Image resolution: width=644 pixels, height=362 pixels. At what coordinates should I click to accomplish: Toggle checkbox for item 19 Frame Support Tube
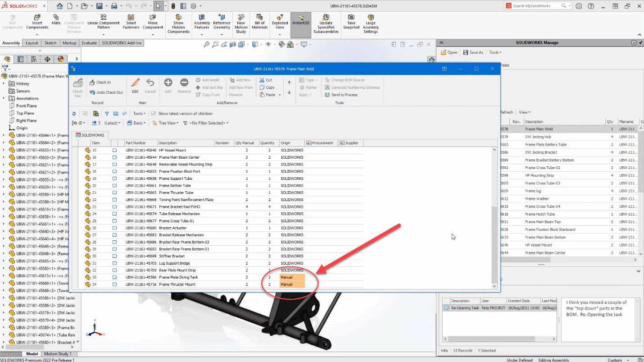(x=114, y=179)
